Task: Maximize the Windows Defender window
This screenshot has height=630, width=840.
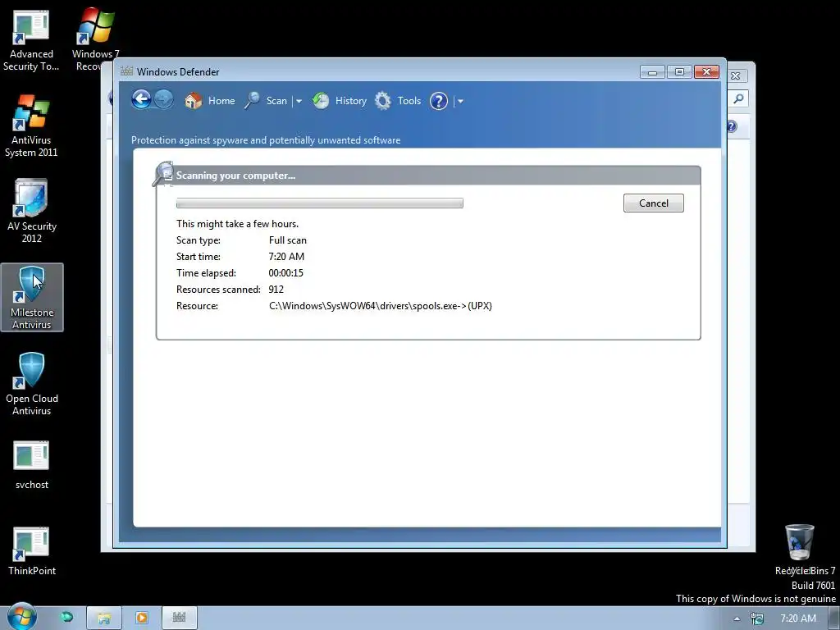Action: 679,72
